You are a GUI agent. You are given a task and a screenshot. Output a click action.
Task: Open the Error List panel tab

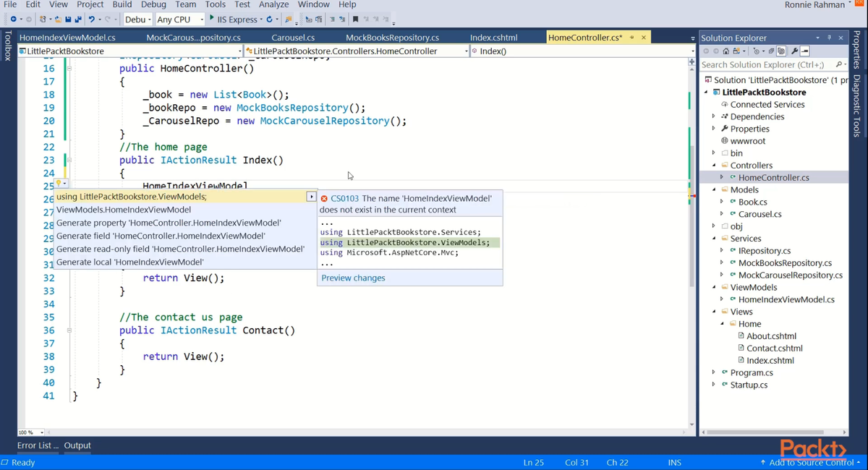pyautogui.click(x=38, y=445)
